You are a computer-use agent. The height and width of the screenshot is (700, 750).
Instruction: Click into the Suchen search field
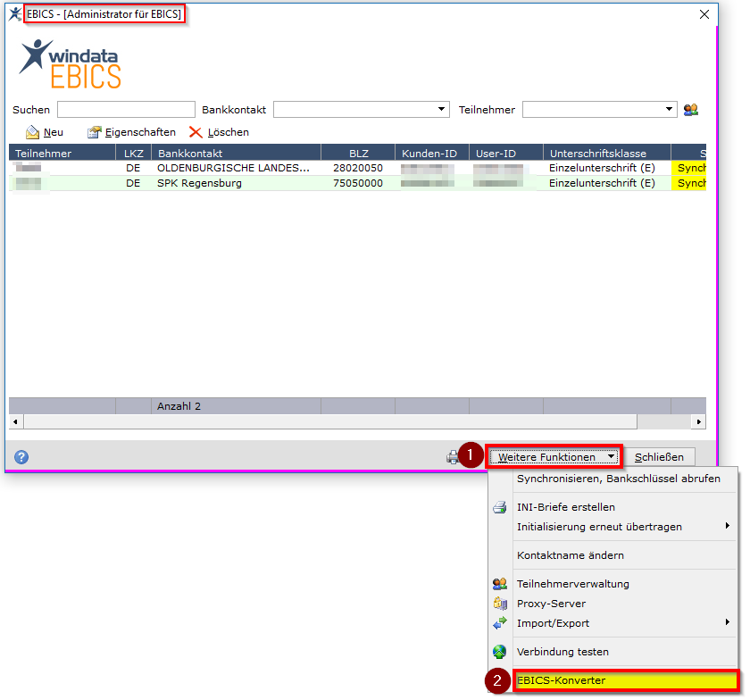[x=126, y=110]
